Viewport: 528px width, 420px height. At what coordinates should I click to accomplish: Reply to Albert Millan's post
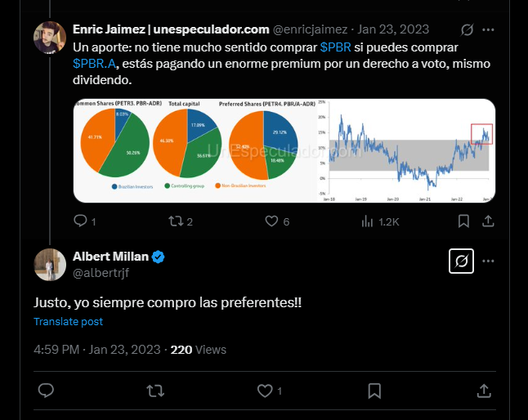pos(46,391)
